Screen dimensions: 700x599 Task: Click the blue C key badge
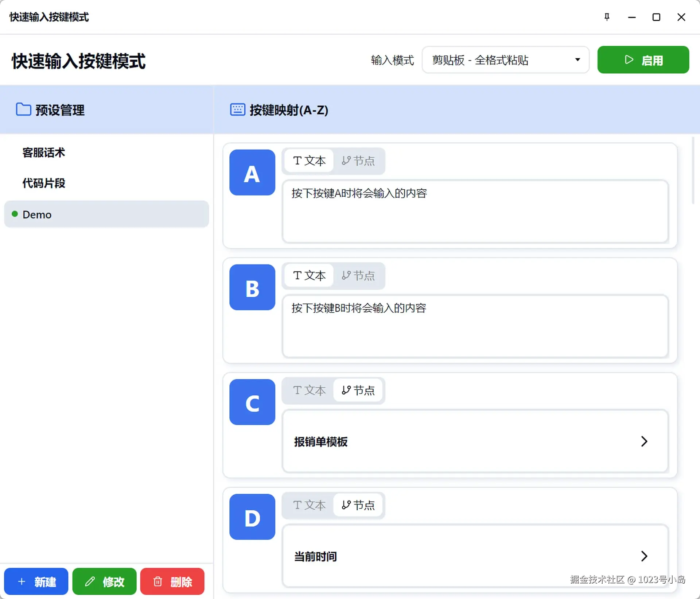(x=252, y=402)
